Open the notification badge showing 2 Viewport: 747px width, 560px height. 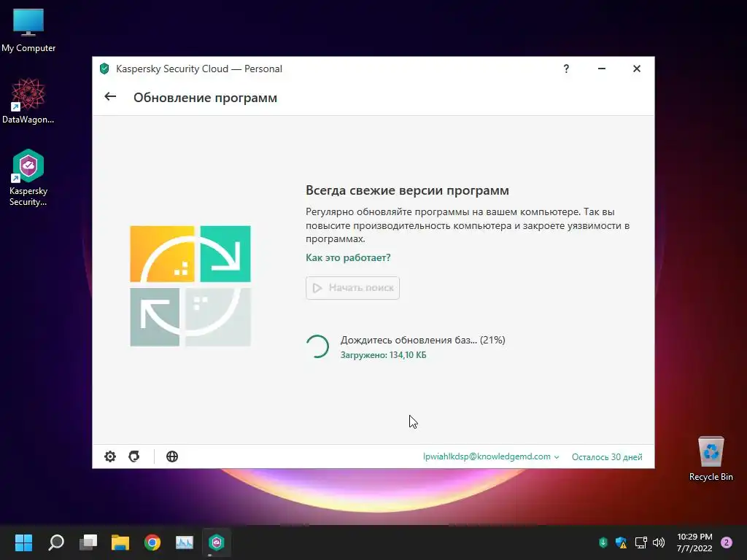coord(727,542)
